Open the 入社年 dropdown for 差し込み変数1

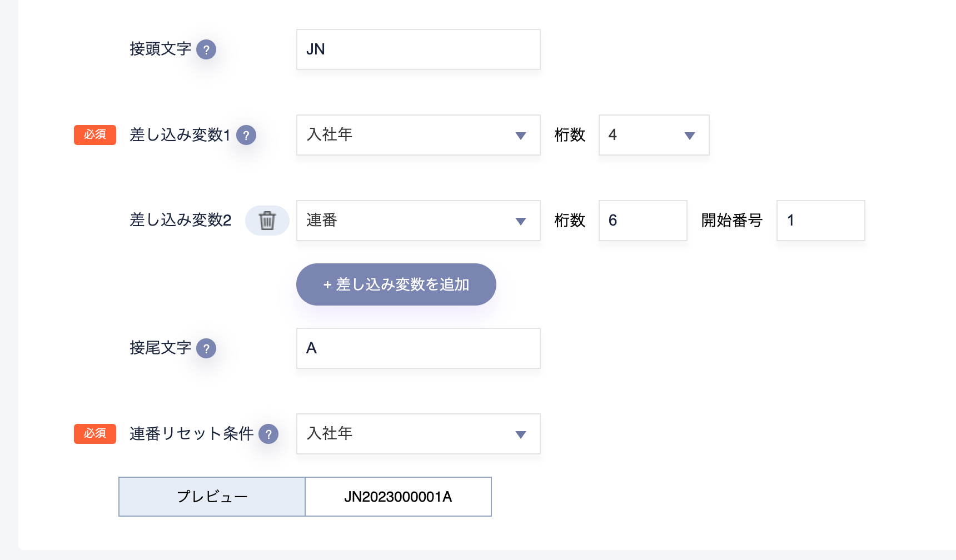pos(418,135)
